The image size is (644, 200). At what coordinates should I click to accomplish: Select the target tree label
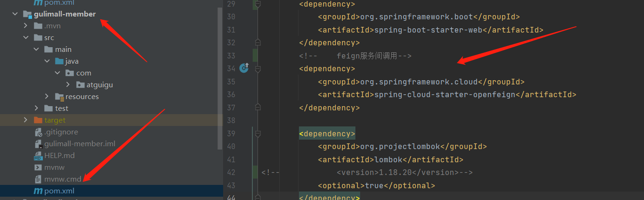point(55,120)
